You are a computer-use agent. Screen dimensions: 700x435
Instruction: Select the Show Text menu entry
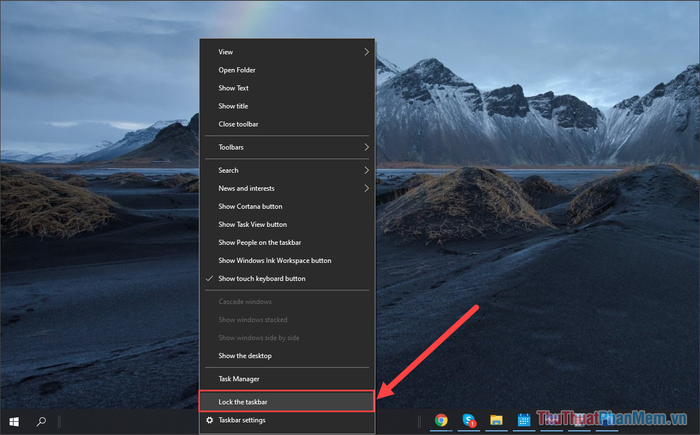click(x=287, y=88)
